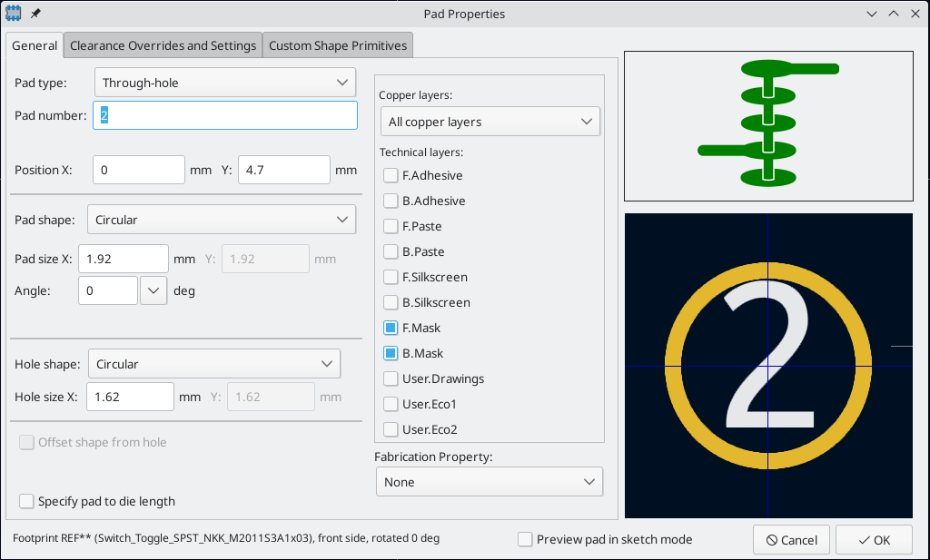The height and width of the screenshot is (560, 930).
Task: Open the Pad shape dropdown
Action: 221,219
